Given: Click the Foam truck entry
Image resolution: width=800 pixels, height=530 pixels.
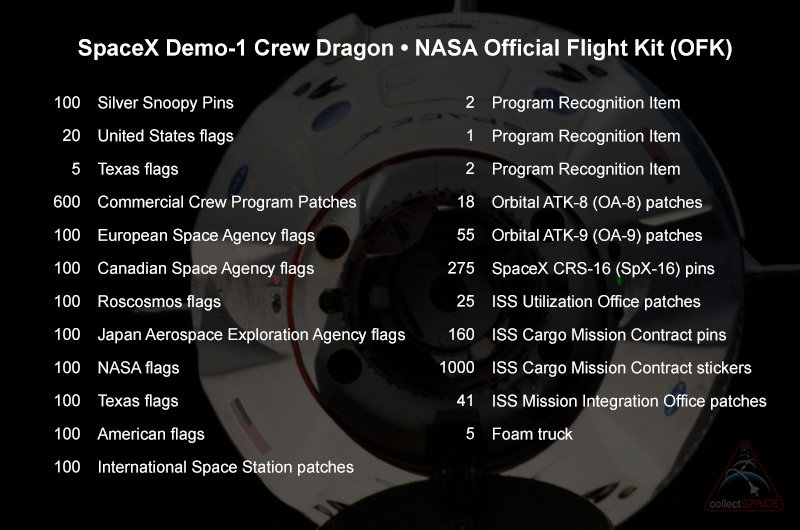Looking at the screenshot, I should 532,434.
